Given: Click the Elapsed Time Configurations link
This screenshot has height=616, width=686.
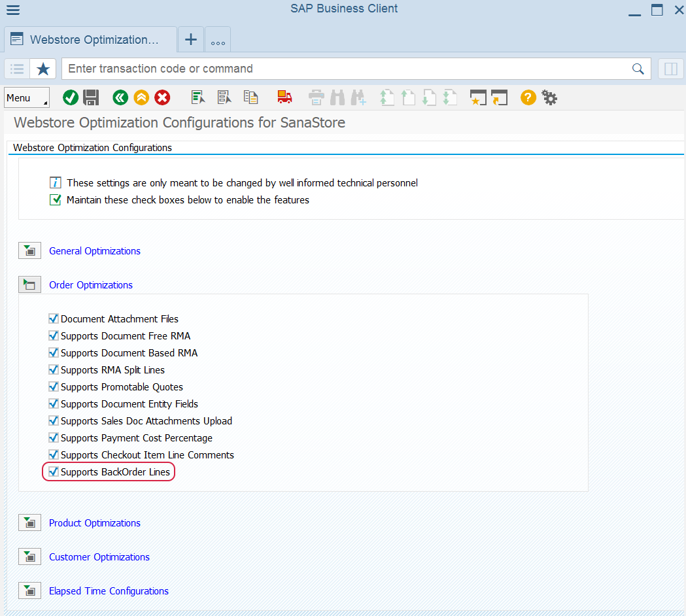Looking at the screenshot, I should [109, 591].
